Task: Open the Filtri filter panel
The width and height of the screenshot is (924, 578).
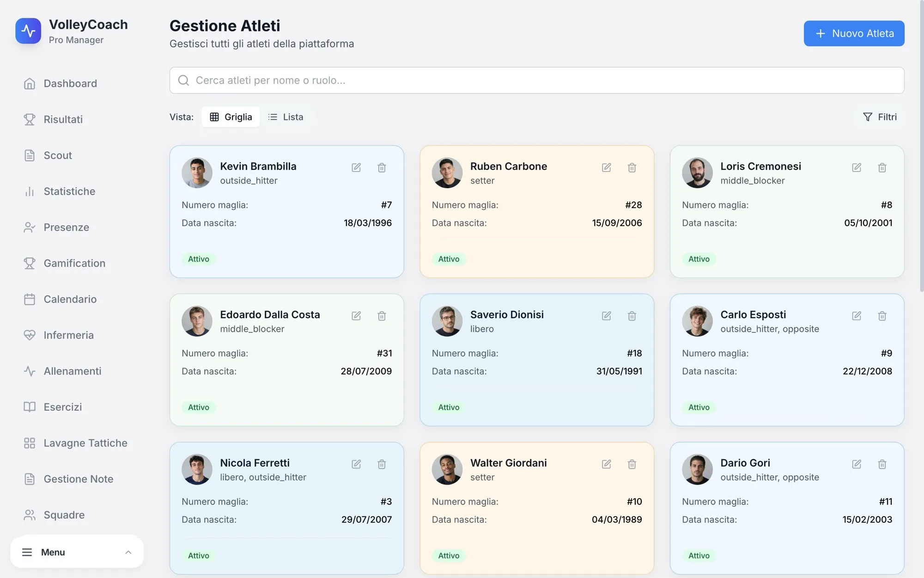Action: (x=880, y=117)
